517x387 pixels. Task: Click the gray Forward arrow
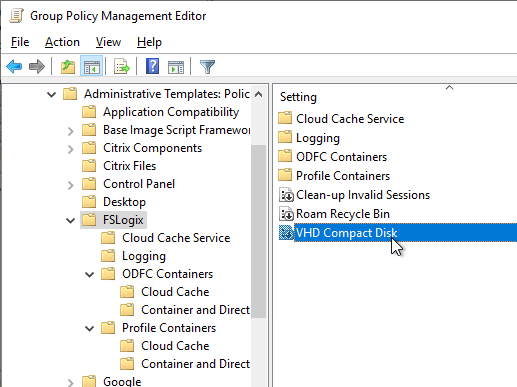[x=37, y=67]
